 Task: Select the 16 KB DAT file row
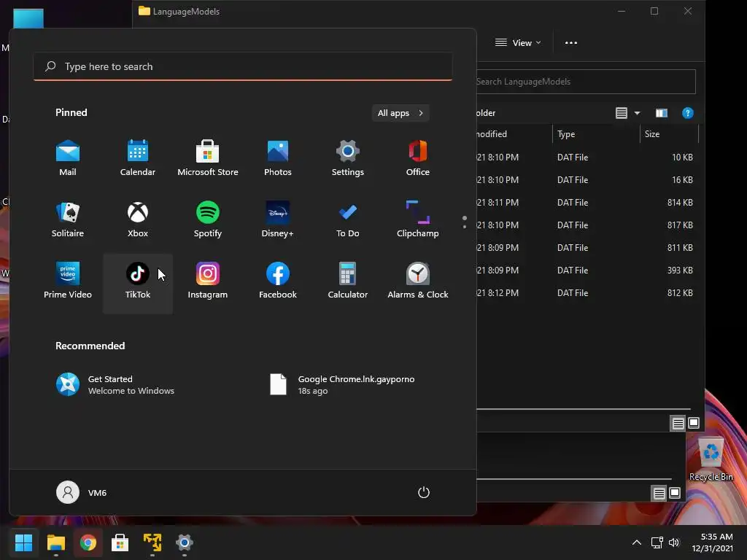pos(587,180)
